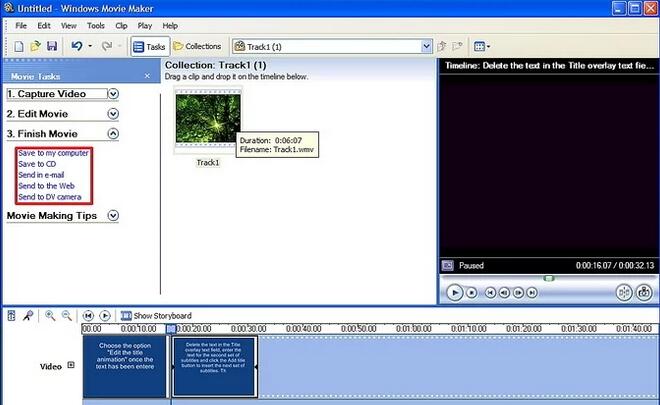Select the first title clip on timeline
Screen dimensions: 660x405
(125, 366)
